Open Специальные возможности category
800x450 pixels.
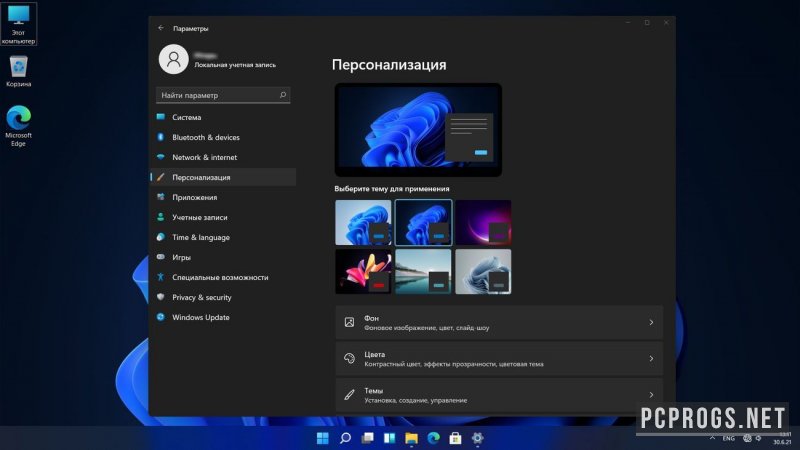click(223, 277)
